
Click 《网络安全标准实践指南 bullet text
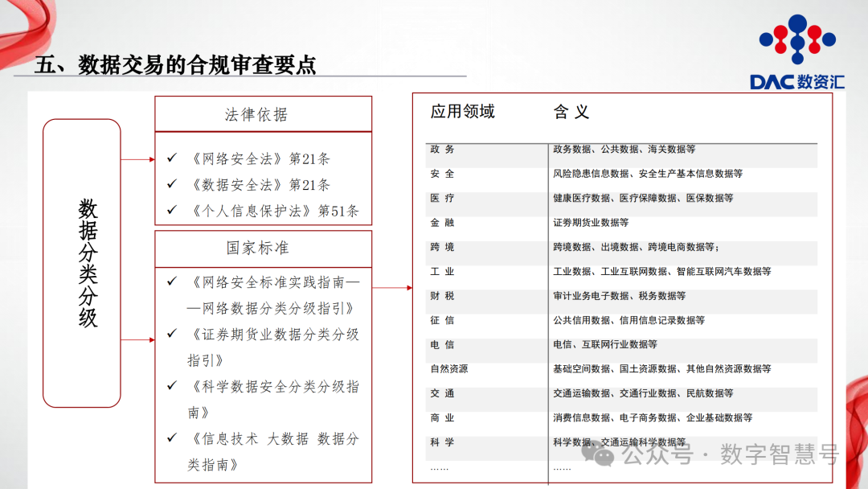tap(275, 295)
